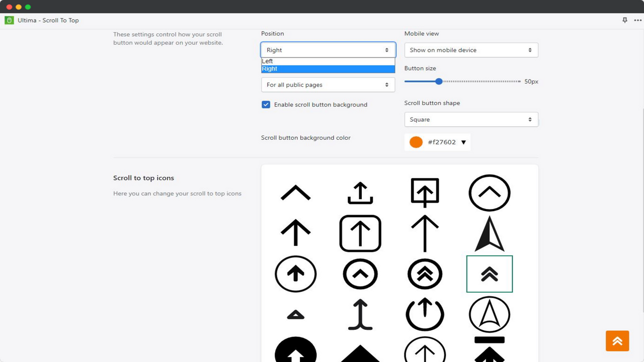Select the arrow in rounded square icon
Screen dimensions: 644x362
click(360, 233)
